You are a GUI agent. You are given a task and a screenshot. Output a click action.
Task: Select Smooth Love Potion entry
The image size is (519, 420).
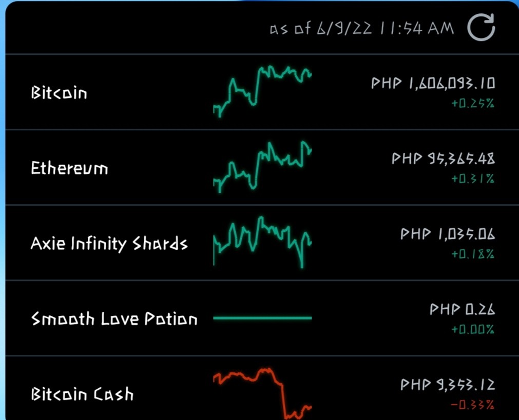262,318
